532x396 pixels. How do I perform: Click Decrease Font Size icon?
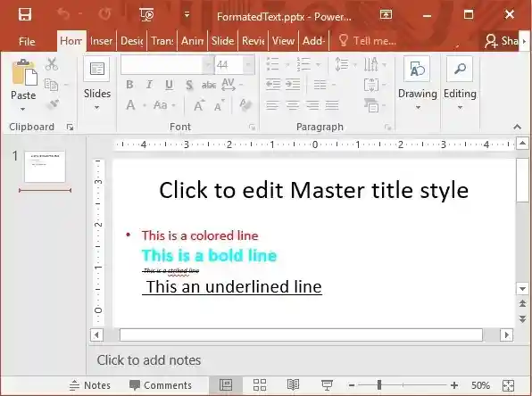[220, 106]
